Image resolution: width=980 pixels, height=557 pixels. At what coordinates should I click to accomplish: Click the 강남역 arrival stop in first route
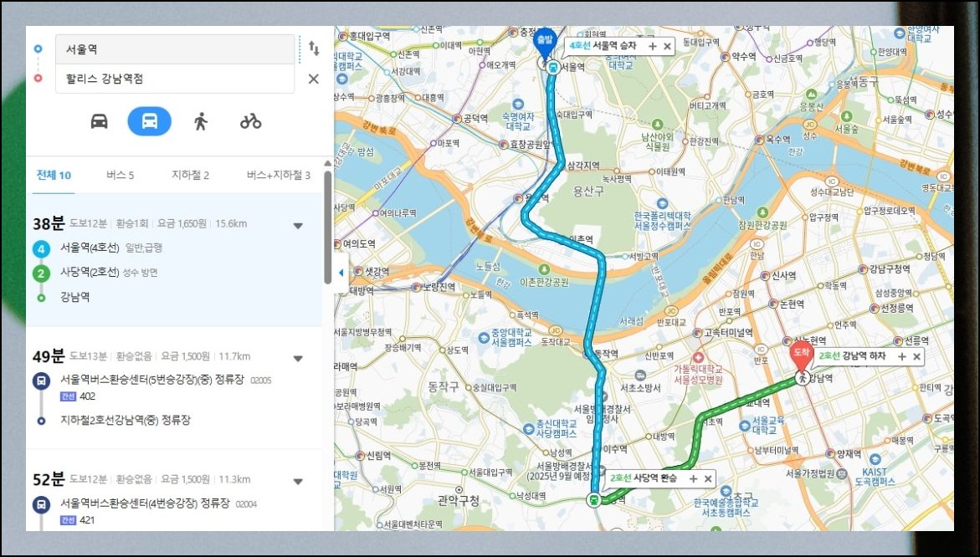[x=74, y=297]
